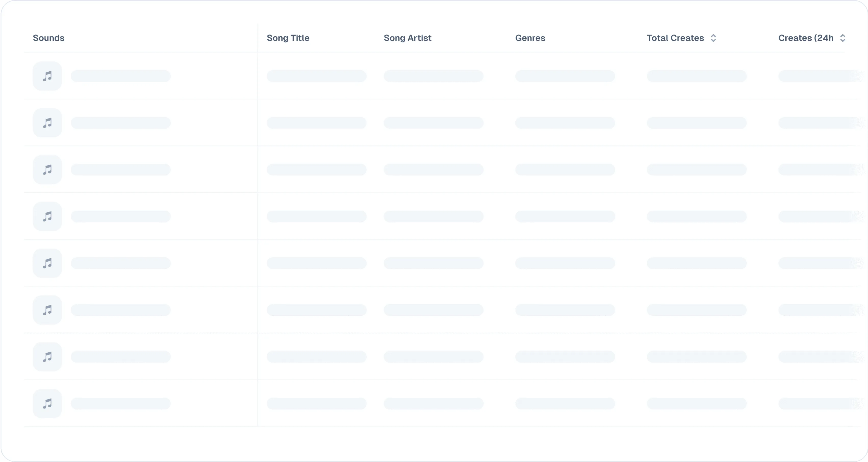Click the music note icon in the sixth row

47,310
